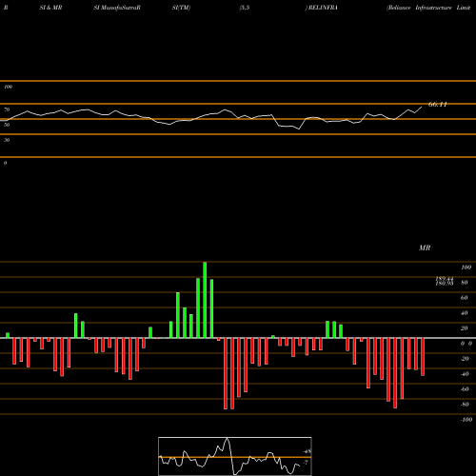Click the last red bar at the histogram's right end
Screen dimensions: 476x476
coord(423,357)
